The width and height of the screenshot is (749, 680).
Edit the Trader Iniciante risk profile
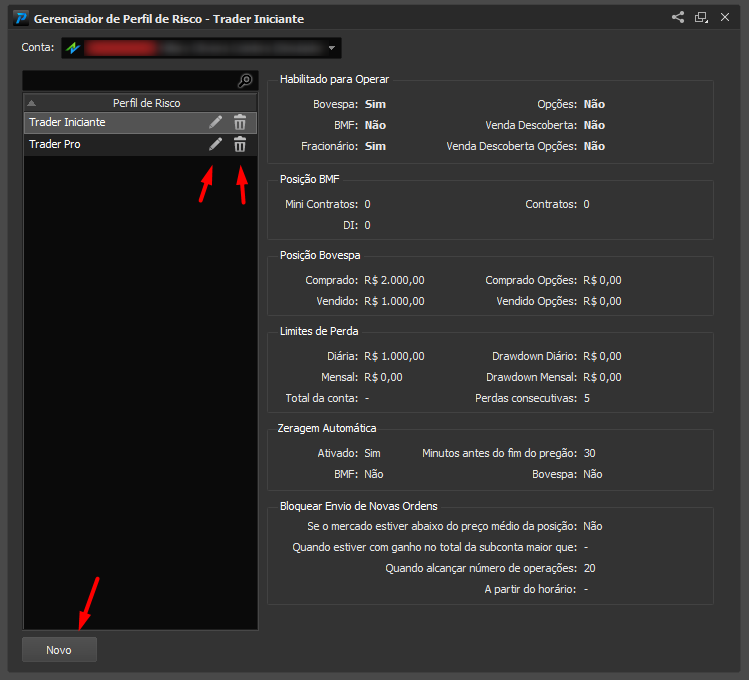click(x=215, y=122)
